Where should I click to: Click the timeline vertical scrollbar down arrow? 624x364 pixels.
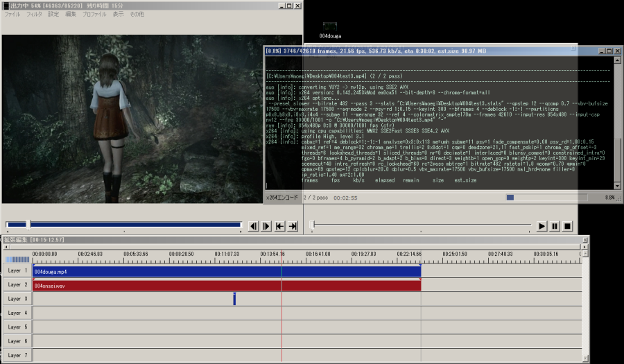pos(585,358)
